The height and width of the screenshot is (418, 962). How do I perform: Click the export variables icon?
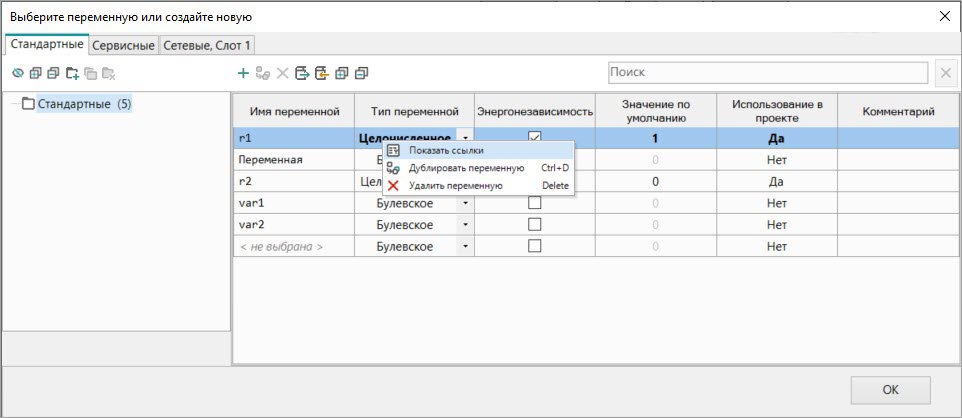[x=302, y=73]
